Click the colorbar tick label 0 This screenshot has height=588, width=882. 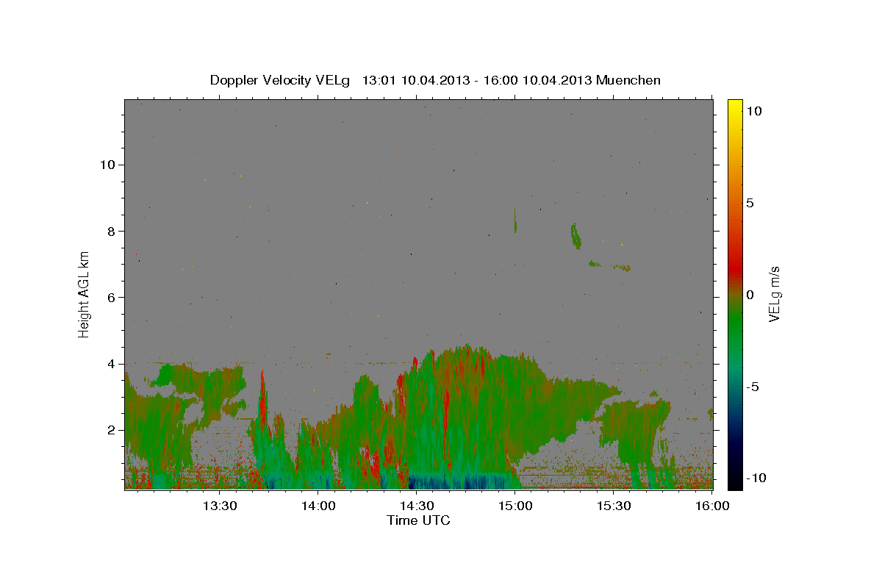pos(750,295)
